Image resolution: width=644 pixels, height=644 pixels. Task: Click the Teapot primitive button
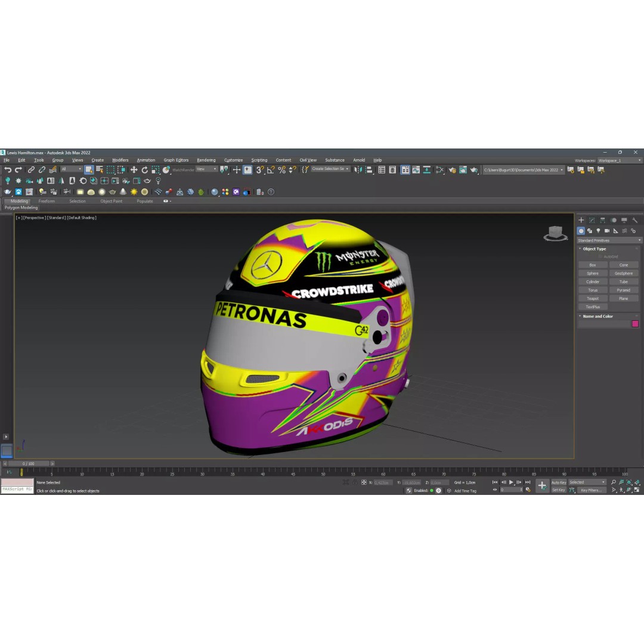593,299
